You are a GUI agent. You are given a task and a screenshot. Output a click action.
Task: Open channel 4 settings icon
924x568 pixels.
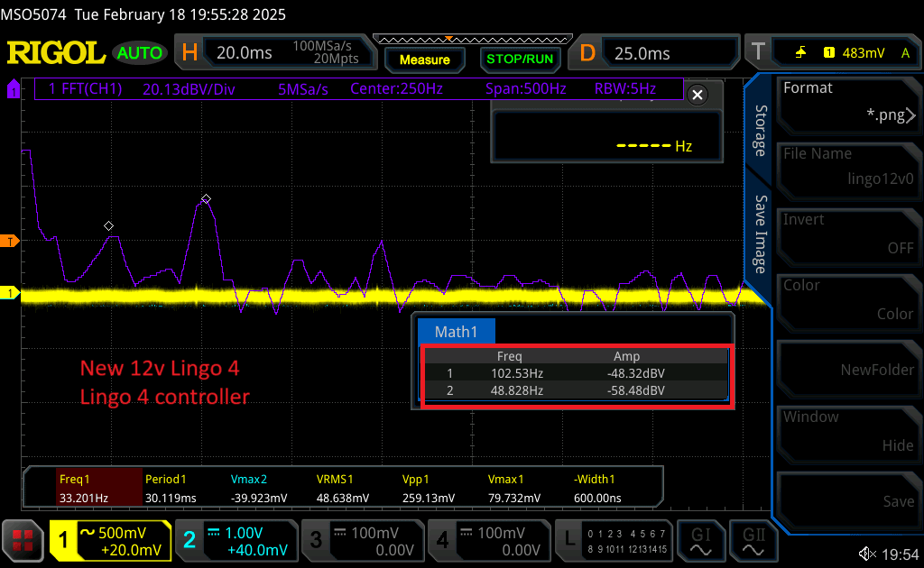[x=489, y=541]
